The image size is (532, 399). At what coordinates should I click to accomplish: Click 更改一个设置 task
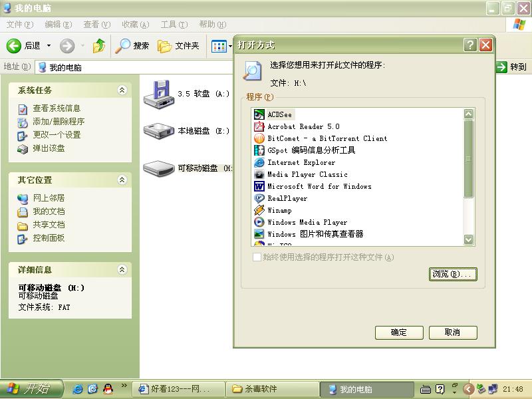coord(49,135)
